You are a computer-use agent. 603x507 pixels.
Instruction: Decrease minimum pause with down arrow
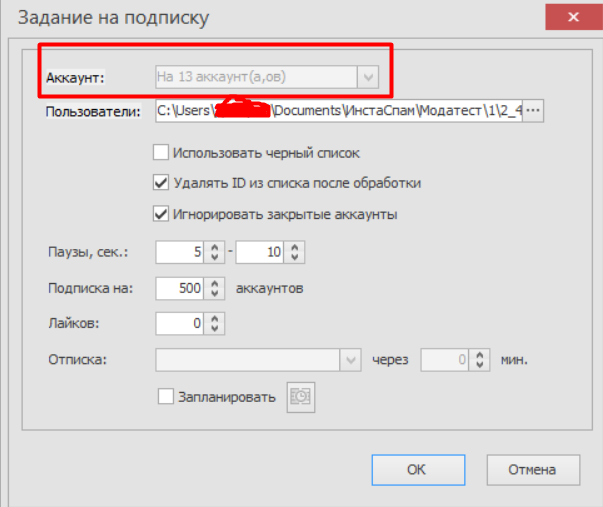click(215, 257)
